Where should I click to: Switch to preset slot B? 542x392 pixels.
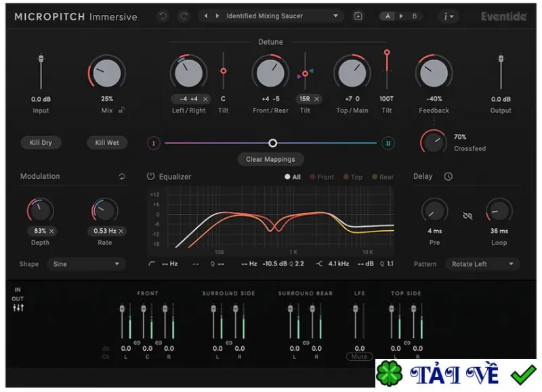pyautogui.click(x=414, y=16)
